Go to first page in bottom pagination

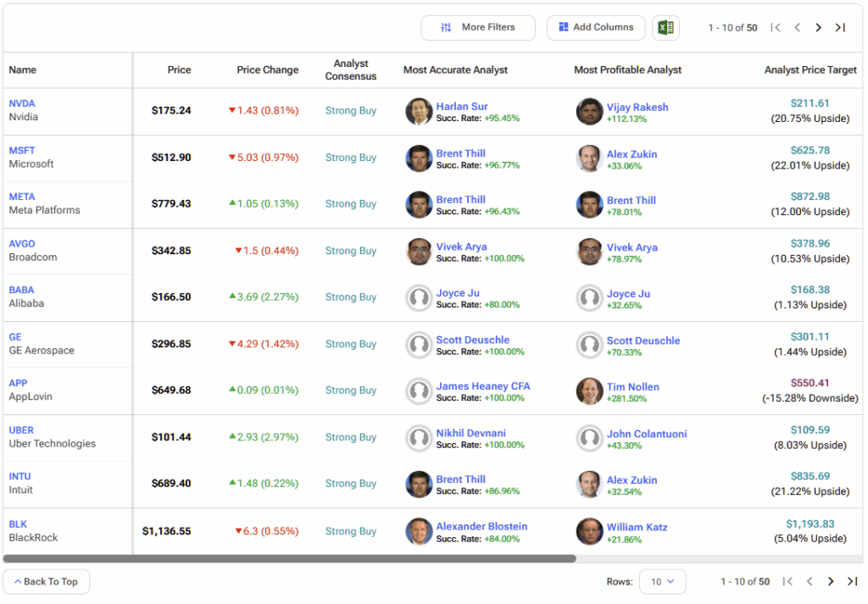(787, 581)
